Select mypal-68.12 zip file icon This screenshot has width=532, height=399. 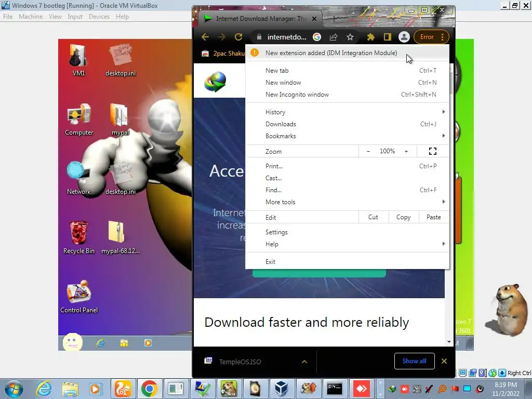click(x=120, y=238)
